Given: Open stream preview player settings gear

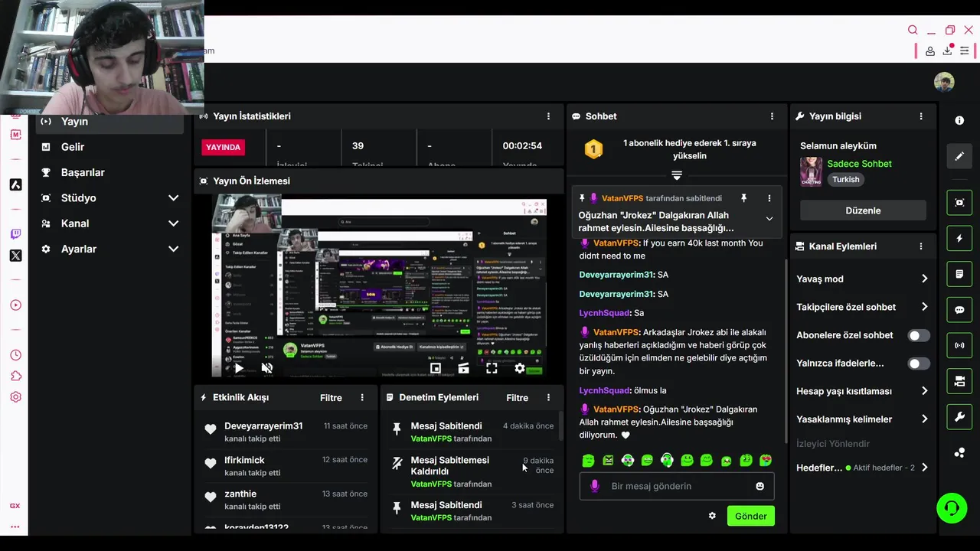Looking at the screenshot, I should pyautogui.click(x=520, y=368).
